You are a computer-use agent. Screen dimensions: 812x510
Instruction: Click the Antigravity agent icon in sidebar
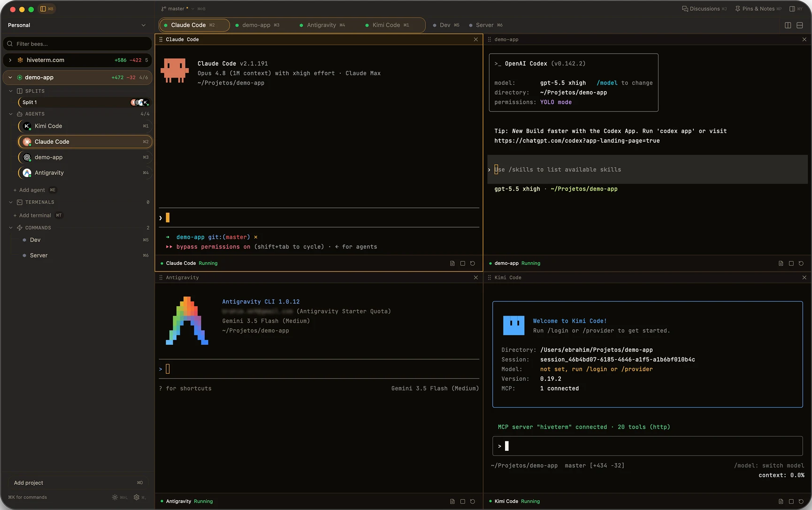(27, 173)
